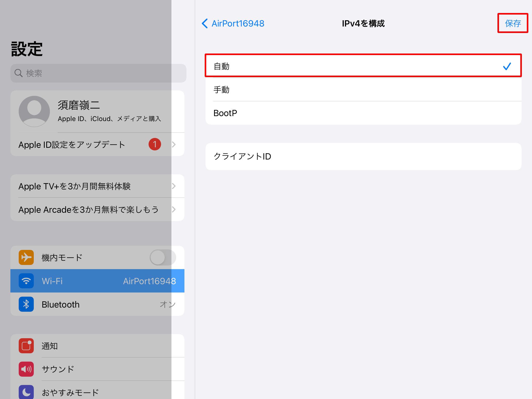Tap the Do Not Disturb moon icon
Viewport: 532px width, 399px height.
click(26, 392)
